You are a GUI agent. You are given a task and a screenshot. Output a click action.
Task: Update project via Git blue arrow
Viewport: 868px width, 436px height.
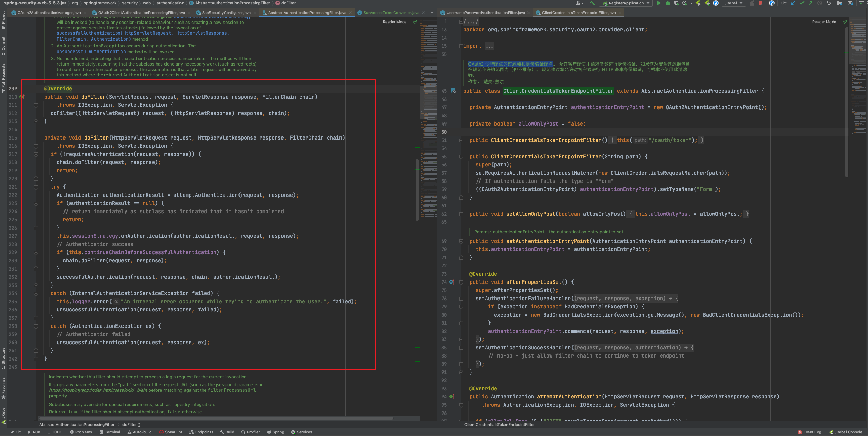click(x=793, y=3)
